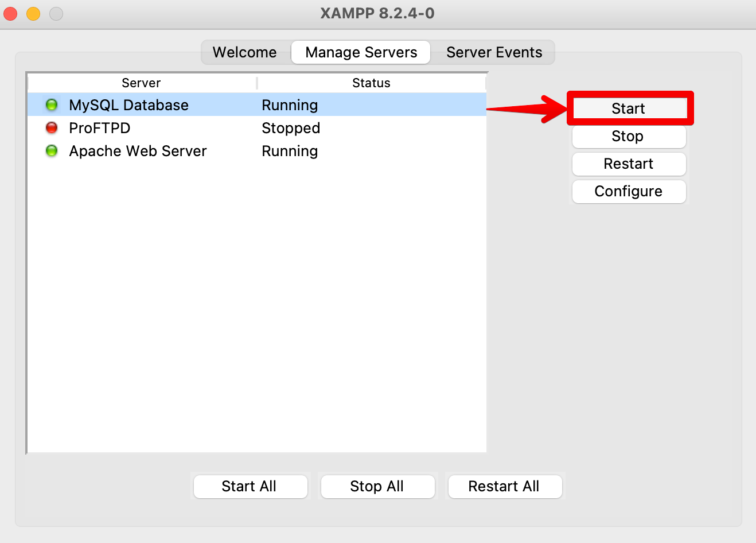This screenshot has width=756, height=543.
Task: Go to the Server Events tab
Action: (x=494, y=52)
